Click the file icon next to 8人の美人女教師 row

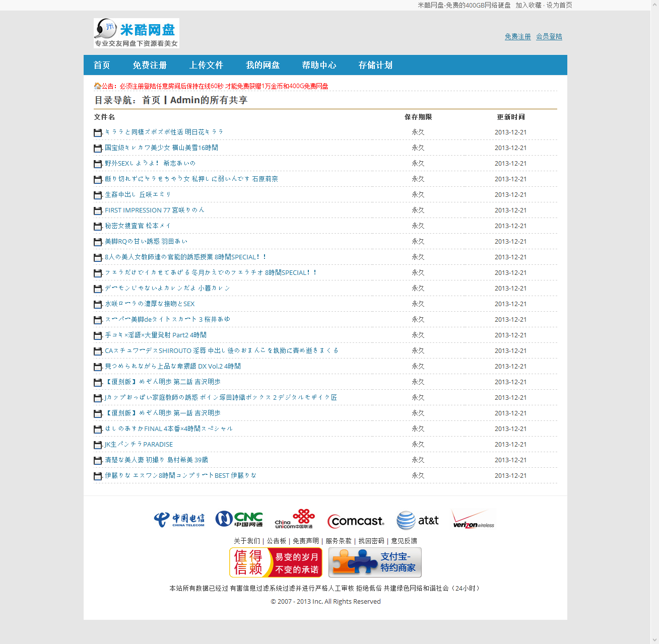coord(98,257)
